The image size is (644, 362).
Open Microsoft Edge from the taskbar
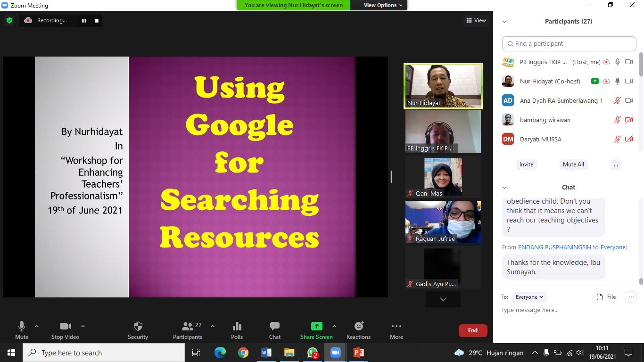(220, 353)
